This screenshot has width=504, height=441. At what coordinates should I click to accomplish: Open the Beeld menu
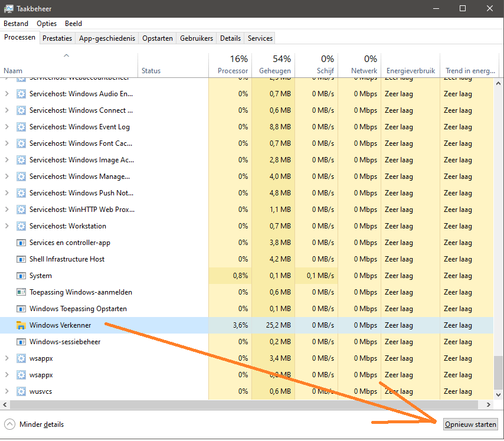(73, 24)
